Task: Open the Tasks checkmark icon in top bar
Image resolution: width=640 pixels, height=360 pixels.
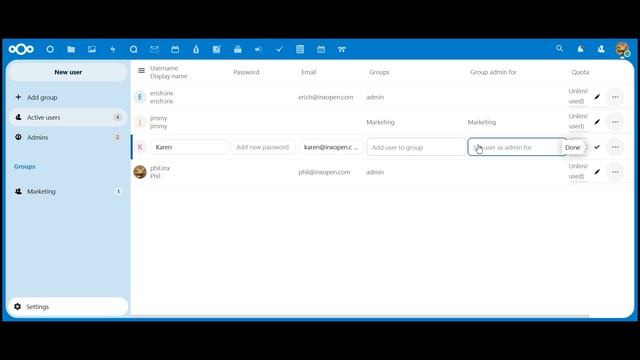Action: 279,49
